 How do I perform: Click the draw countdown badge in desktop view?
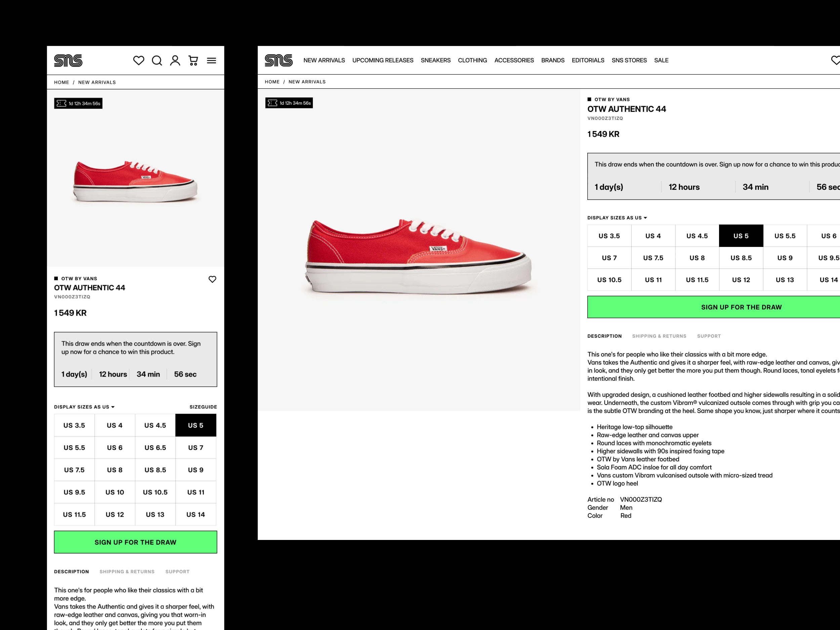click(289, 103)
